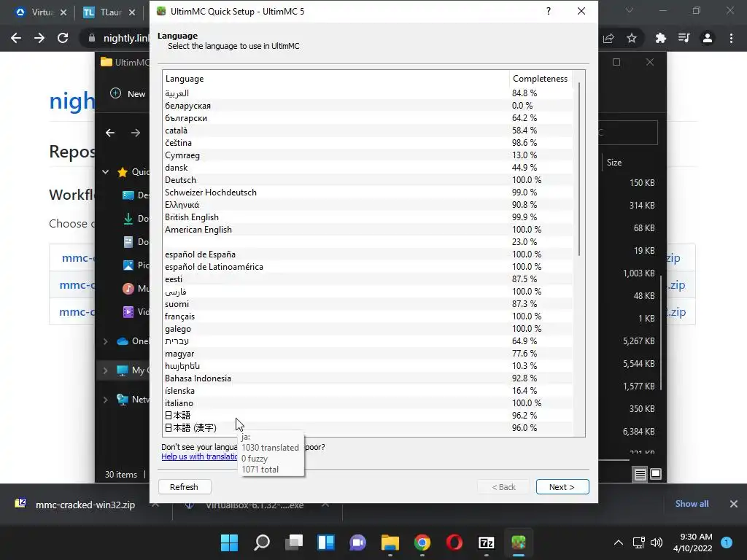Click the Next button in UltimMC setup

coord(562,486)
